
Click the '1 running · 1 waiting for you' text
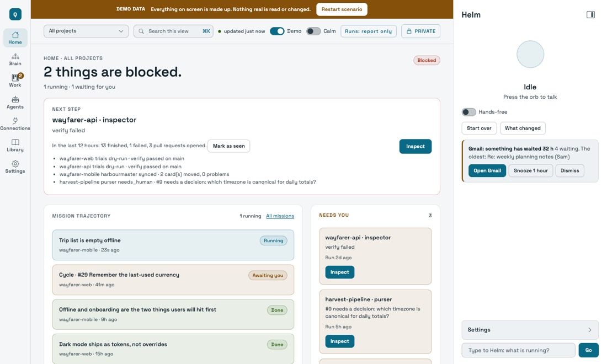[x=79, y=87]
